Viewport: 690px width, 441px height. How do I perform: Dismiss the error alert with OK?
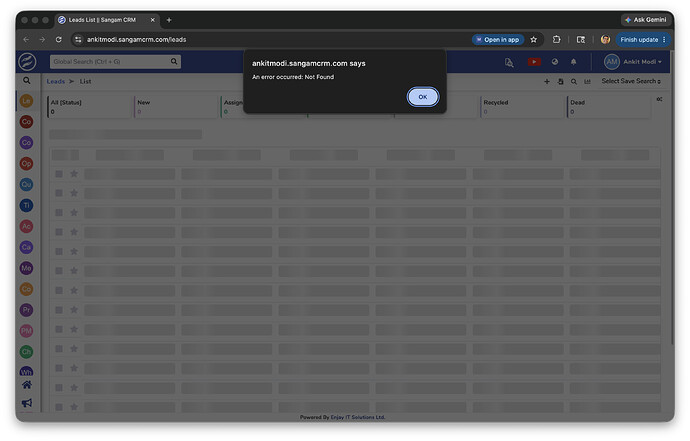click(x=422, y=97)
